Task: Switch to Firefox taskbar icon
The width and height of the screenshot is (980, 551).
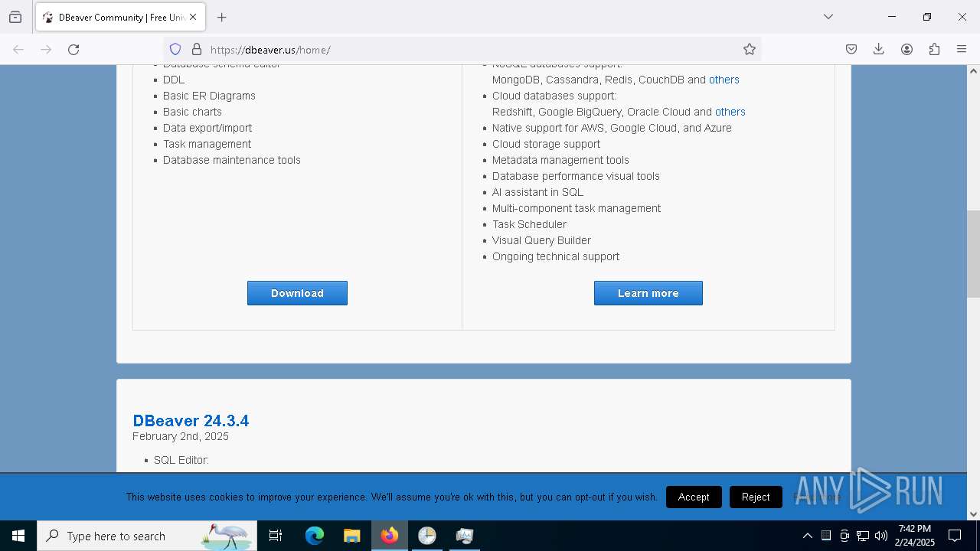Action: (390, 536)
